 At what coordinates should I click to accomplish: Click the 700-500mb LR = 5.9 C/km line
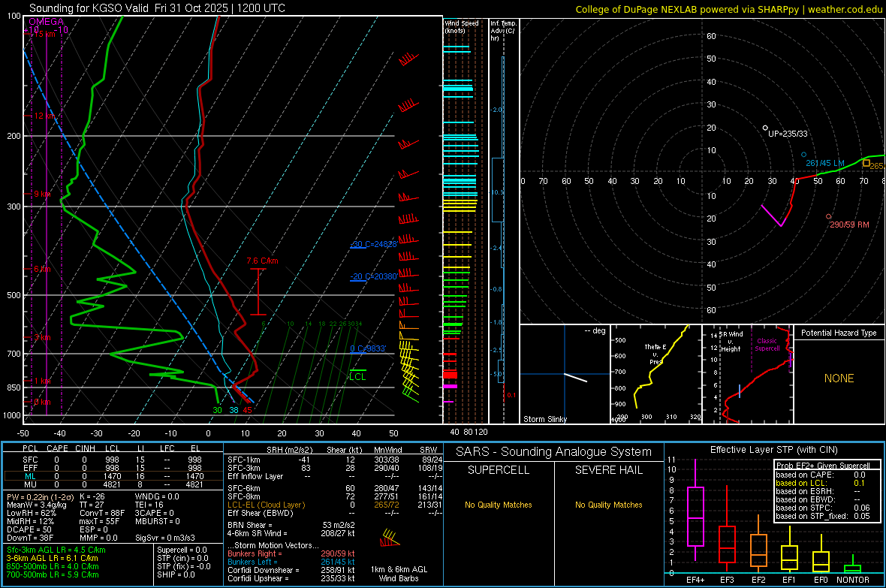point(53,574)
